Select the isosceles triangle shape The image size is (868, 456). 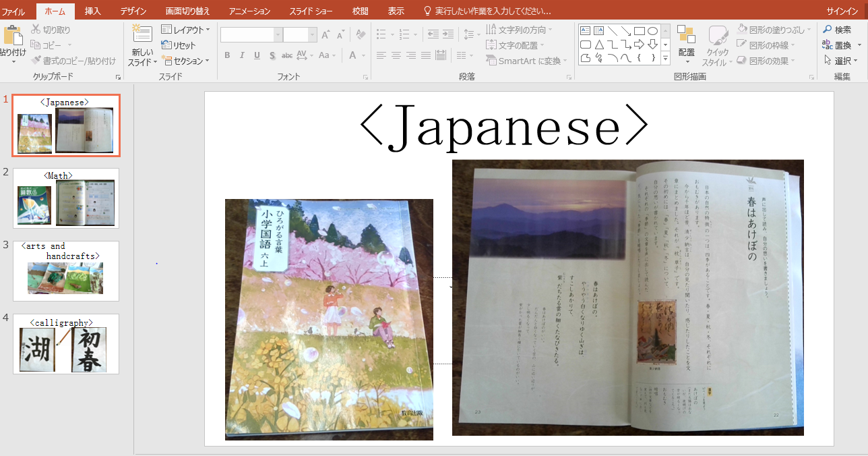pos(598,45)
